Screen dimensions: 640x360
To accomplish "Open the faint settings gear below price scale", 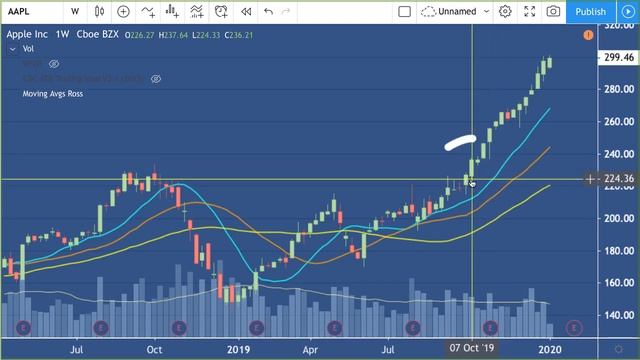I will tap(618, 349).
